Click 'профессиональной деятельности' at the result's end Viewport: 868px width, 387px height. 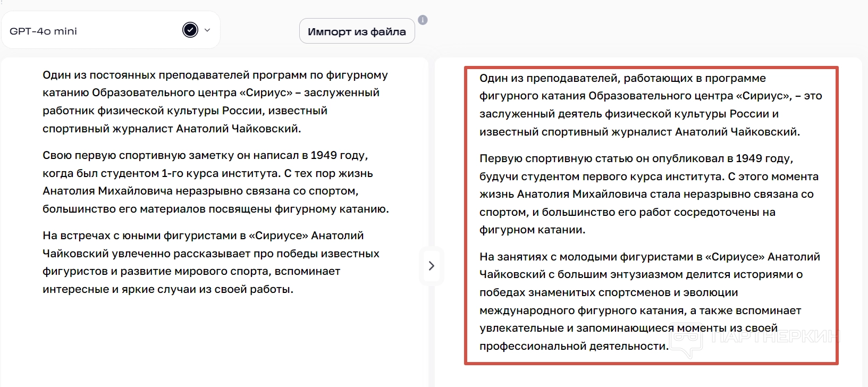[573, 346]
